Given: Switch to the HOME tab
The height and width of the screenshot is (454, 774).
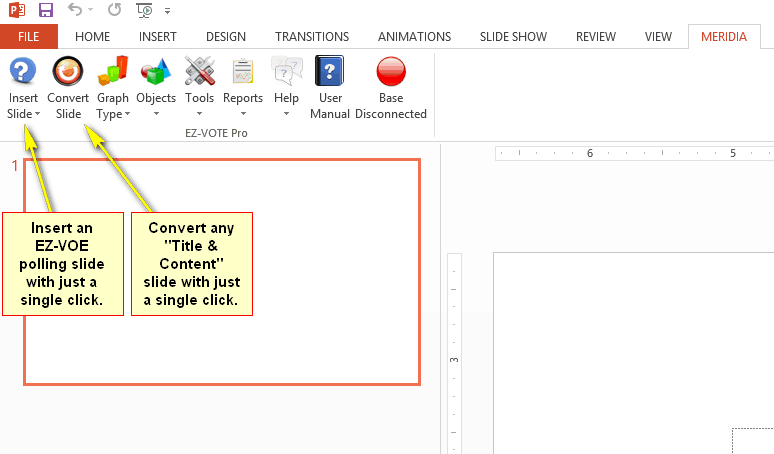Looking at the screenshot, I should (92, 37).
